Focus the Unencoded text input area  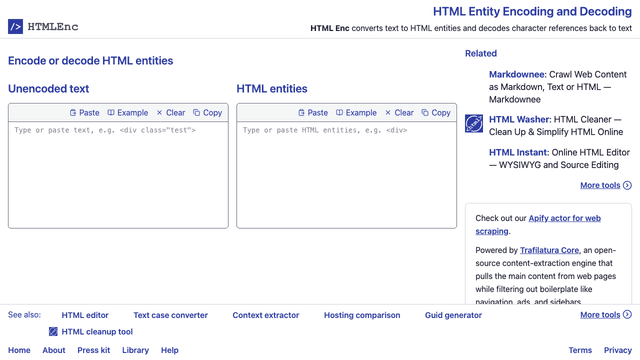[118, 175]
